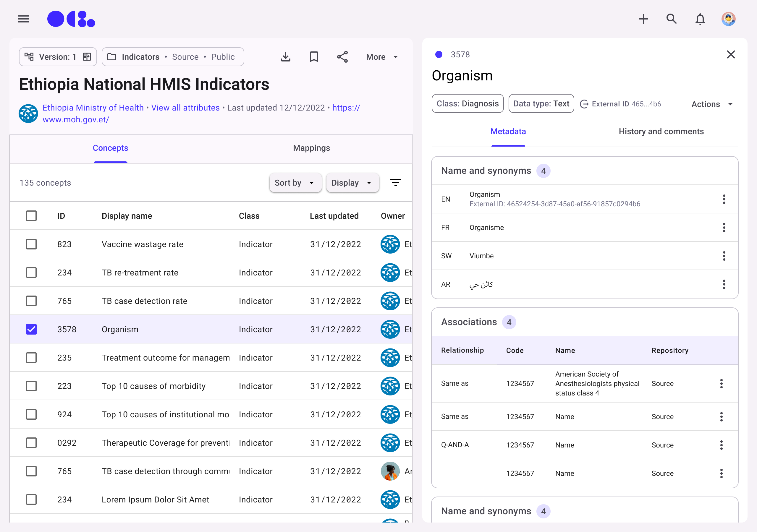757x532 pixels.
Task: Click the plus create icon
Action: [643, 19]
